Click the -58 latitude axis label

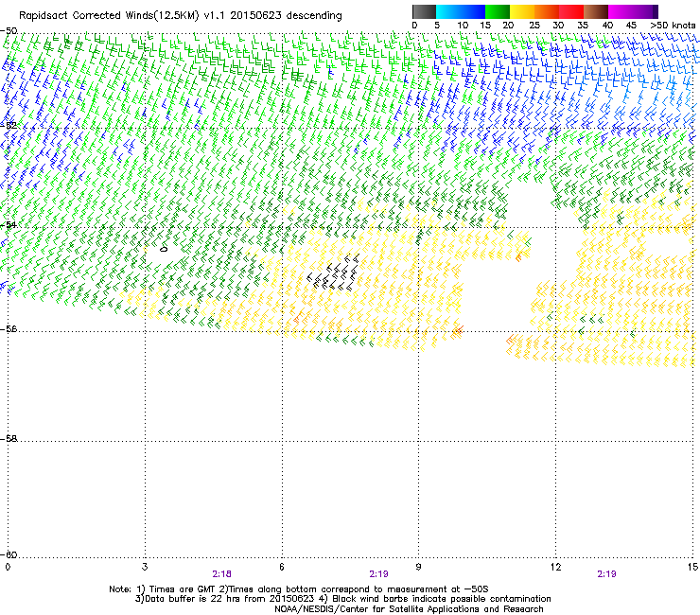[x=9, y=439]
